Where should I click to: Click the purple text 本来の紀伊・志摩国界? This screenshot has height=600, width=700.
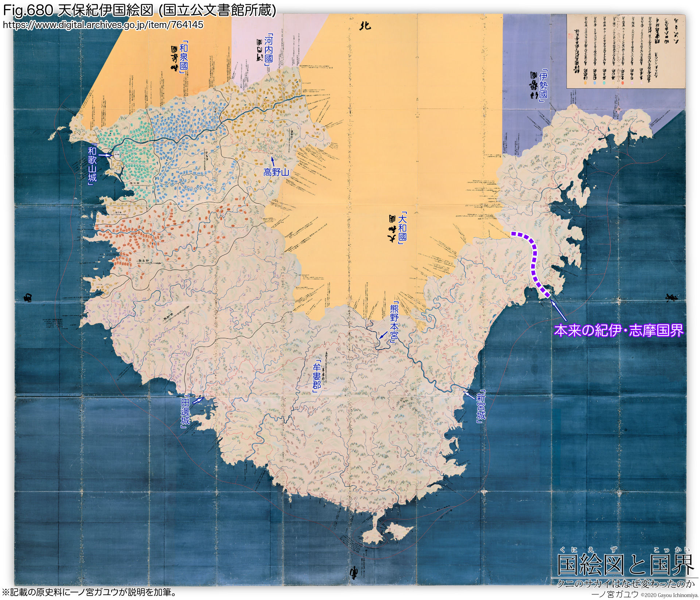[x=619, y=330]
